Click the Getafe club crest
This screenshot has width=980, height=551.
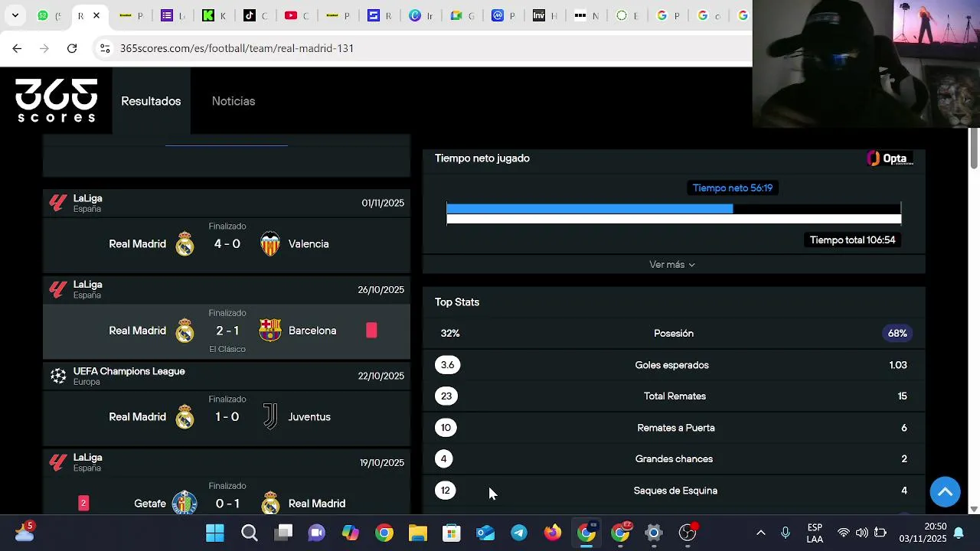[x=185, y=503]
